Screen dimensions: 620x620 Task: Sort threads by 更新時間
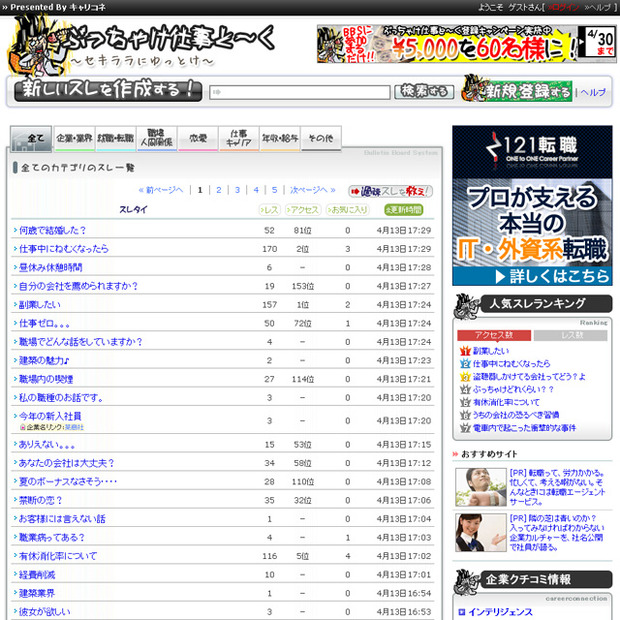(x=404, y=210)
